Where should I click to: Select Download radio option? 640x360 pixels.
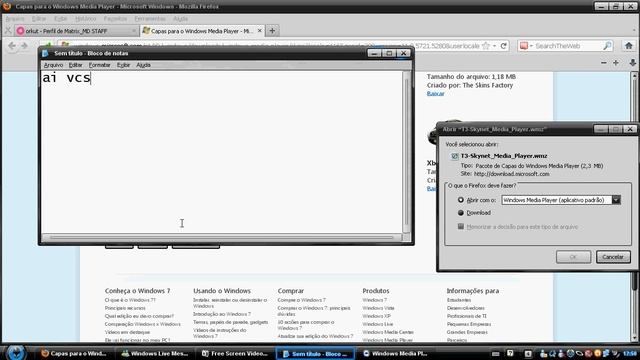(461, 213)
